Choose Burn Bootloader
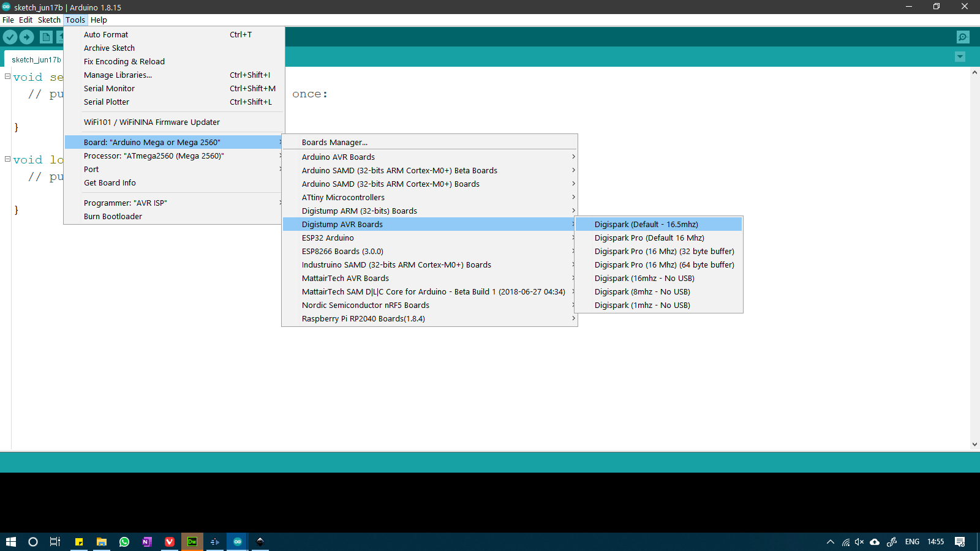 point(175,217)
